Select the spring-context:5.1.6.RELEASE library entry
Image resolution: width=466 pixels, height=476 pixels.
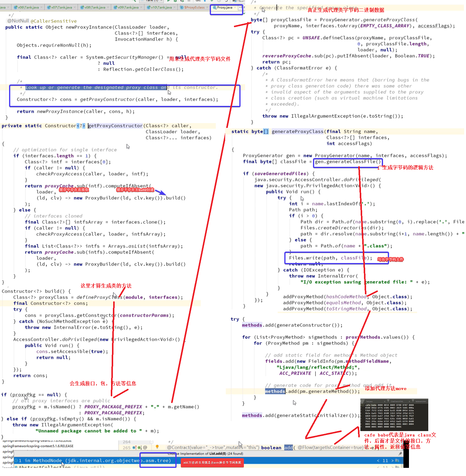[38, 446]
